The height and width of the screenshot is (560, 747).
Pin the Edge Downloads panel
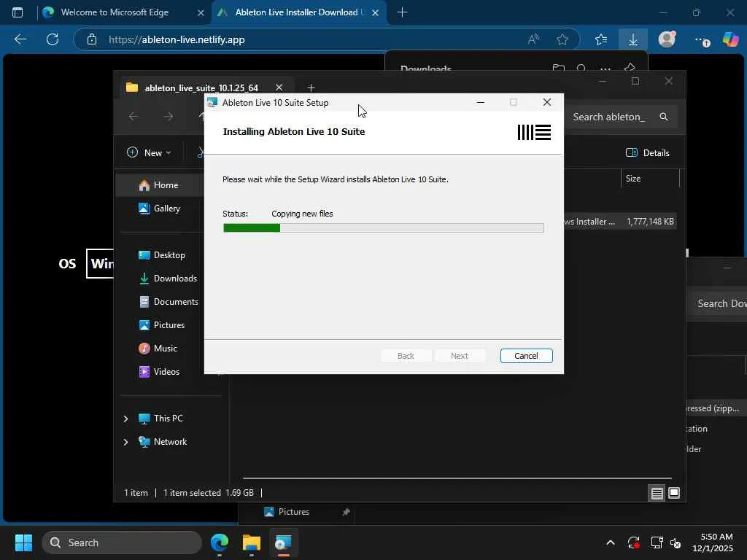[630, 68]
